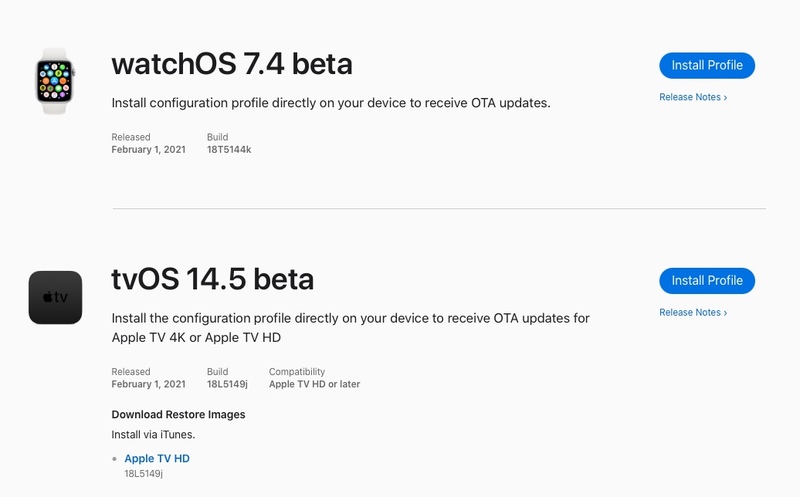Install Profile for watchOS 7.4 beta
This screenshot has width=800, height=497.
pos(707,65)
